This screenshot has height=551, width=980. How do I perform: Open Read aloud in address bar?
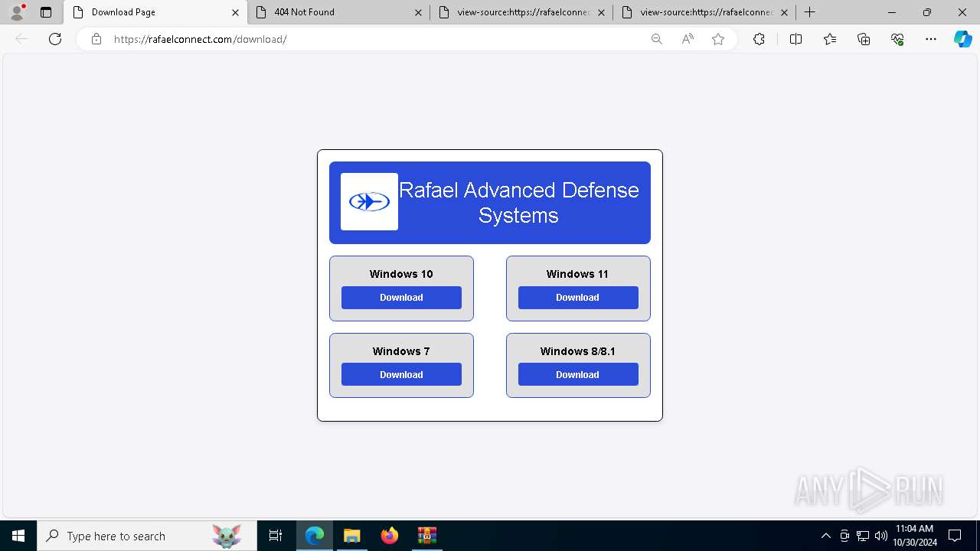pyautogui.click(x=688, y=39)
